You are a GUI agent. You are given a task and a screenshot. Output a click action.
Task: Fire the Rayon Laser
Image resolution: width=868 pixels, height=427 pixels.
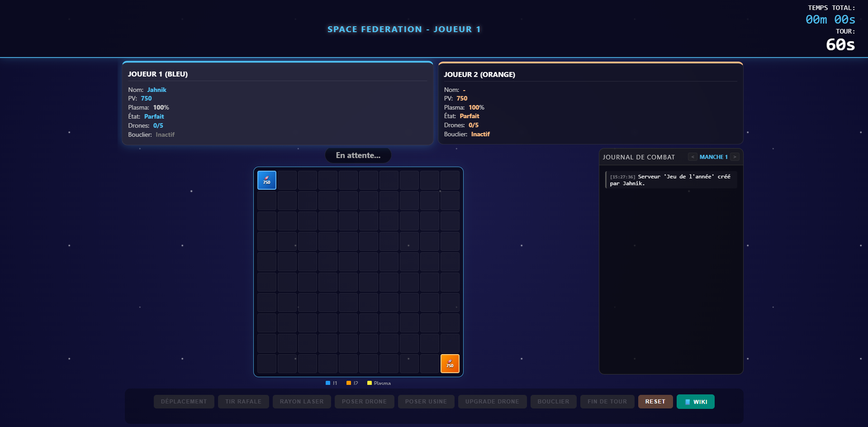[301, 401]
